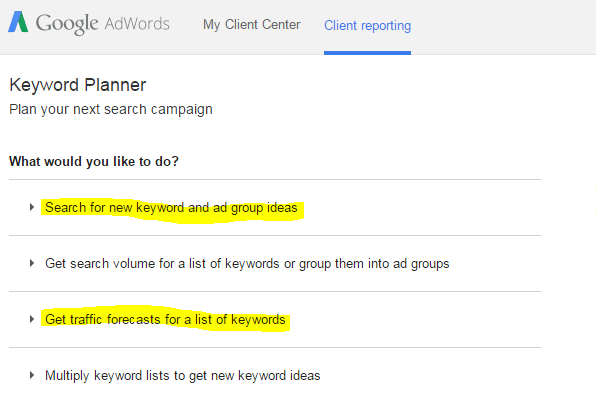Expand arrow beside Get search volume option
This screenshot has width=596, height=401.
click(x=32, y=263)
